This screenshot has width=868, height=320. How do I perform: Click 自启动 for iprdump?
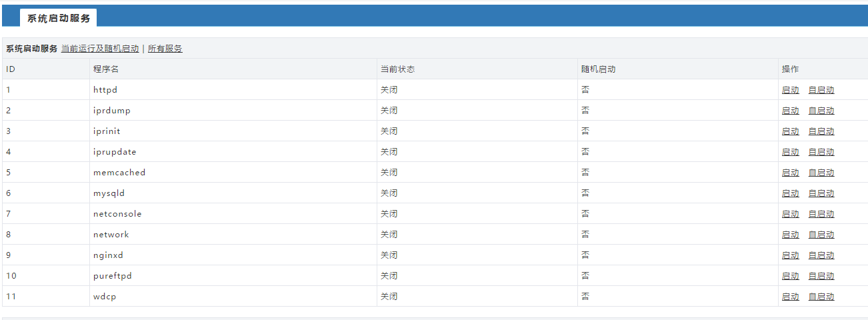pyautogui.click(x=821, y=111)
